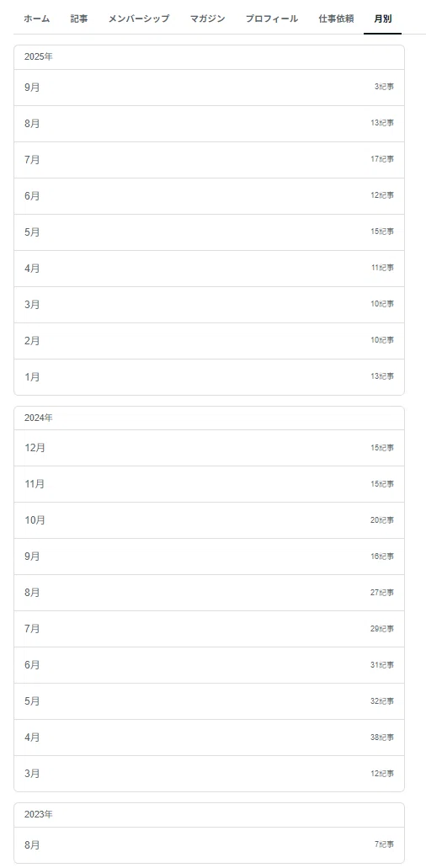Open 2024年 6月 with 31 articles

209,665
